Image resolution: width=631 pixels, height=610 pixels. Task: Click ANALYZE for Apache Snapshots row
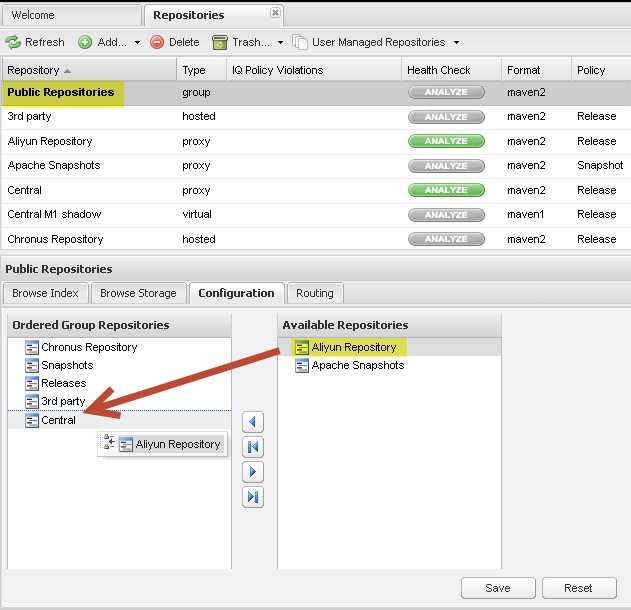pos(446,166)
